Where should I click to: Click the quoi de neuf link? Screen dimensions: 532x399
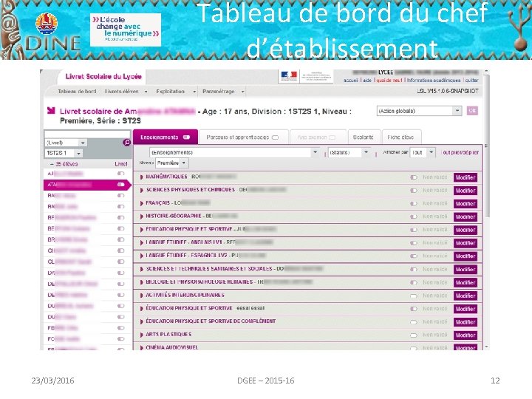coord(389,81)
